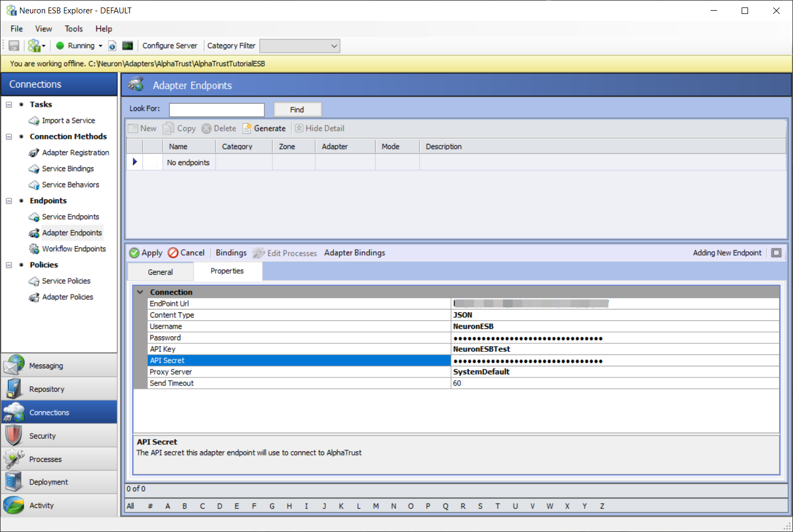Open Service Behaviors in the tree
Screen dimensions: 793x532
(x=71, y=185)
